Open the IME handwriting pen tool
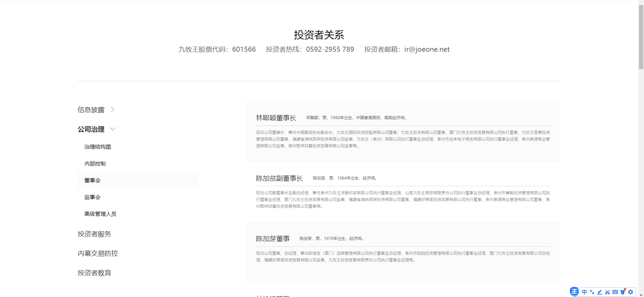This screenshot has width=644, height=297. coord(600,292)
